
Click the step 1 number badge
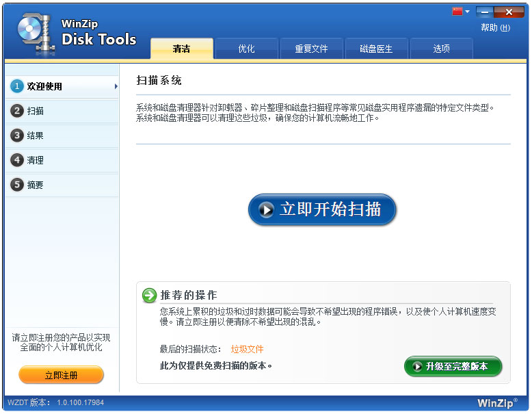tap(16, 86)
